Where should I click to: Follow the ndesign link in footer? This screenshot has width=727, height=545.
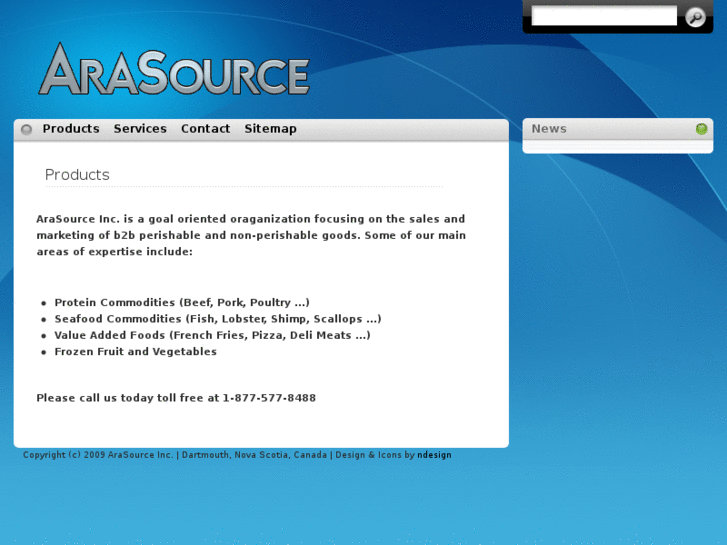tap(434, 455)
